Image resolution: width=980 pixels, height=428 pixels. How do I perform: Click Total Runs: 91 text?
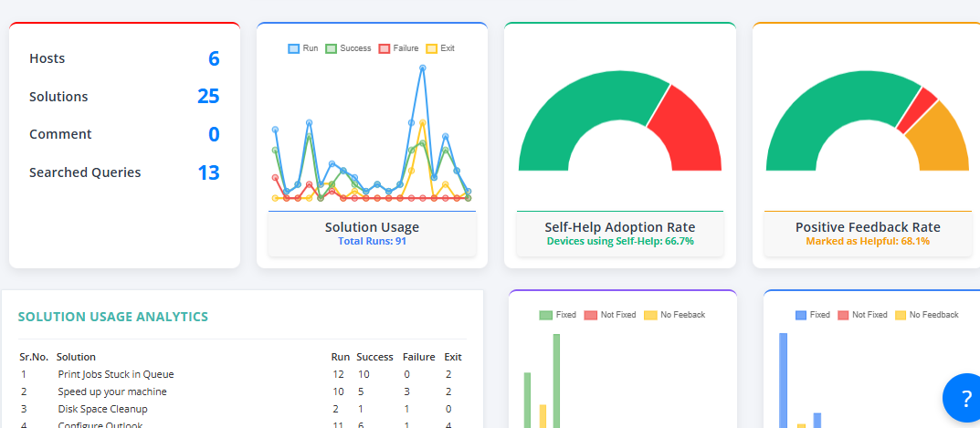[x=372, y=241]
